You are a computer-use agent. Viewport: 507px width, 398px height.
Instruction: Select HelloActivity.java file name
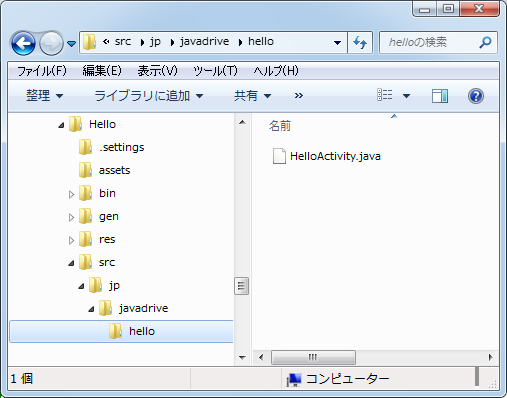pos(335,156)
